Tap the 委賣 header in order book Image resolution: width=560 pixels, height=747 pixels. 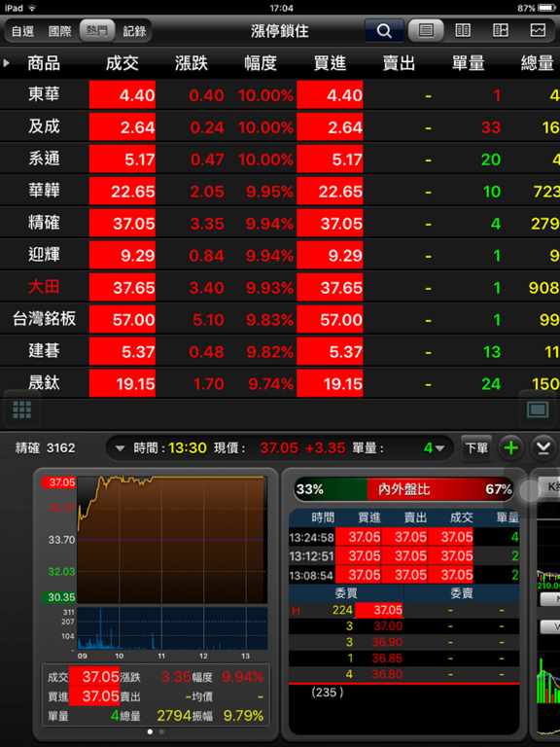462,593
